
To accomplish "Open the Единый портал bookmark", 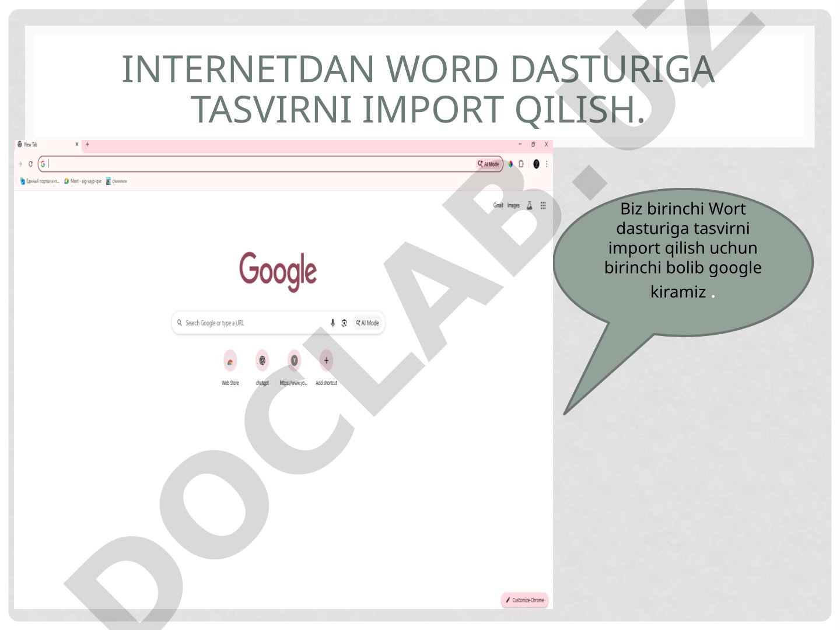I will coord(40,181).
